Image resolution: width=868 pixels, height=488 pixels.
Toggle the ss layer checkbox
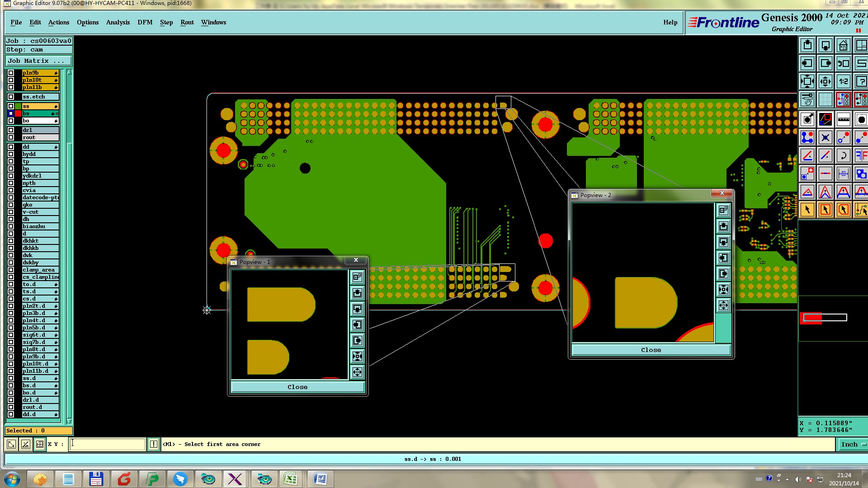11,106
